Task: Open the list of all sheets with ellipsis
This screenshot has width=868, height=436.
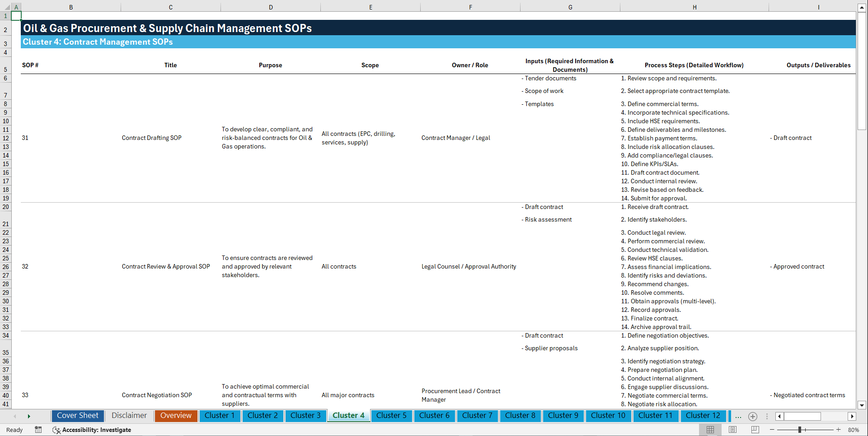Action: tap(738, 416)
